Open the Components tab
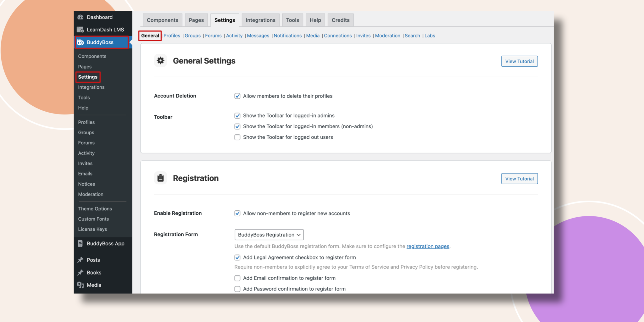 point(162,20)
